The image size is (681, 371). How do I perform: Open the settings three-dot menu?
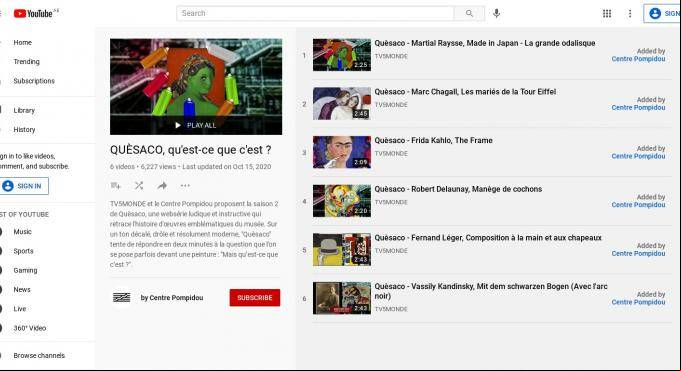pos(630,13)
